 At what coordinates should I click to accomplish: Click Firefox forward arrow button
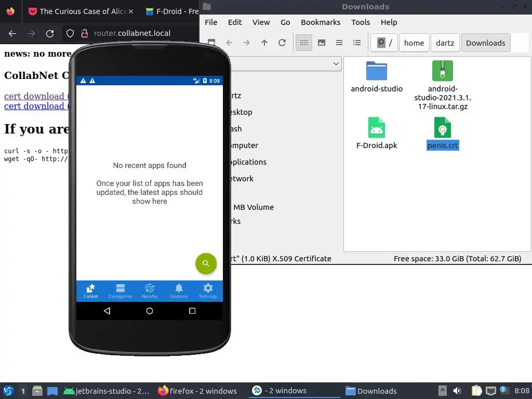(31, 34)
